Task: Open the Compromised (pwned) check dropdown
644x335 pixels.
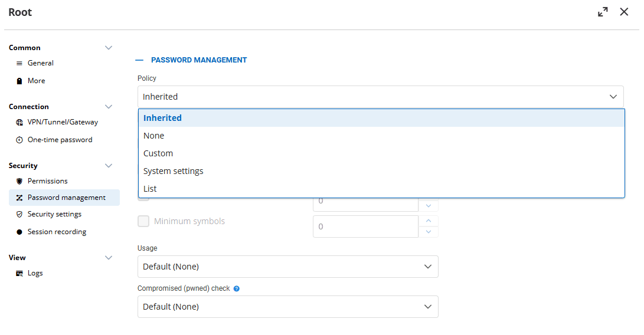Action: point(287,307)
